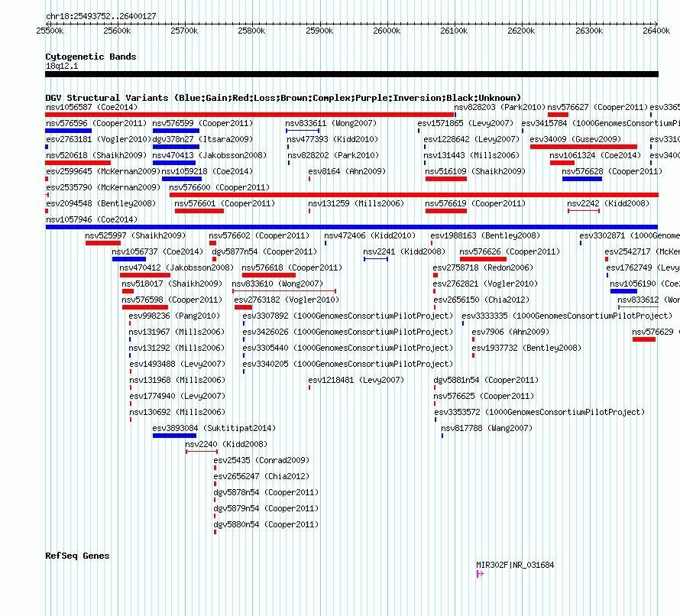Open variant nsv576596 (Cooper2011) label
Viewport: 680px width, 616px height.
click(96, 123)
